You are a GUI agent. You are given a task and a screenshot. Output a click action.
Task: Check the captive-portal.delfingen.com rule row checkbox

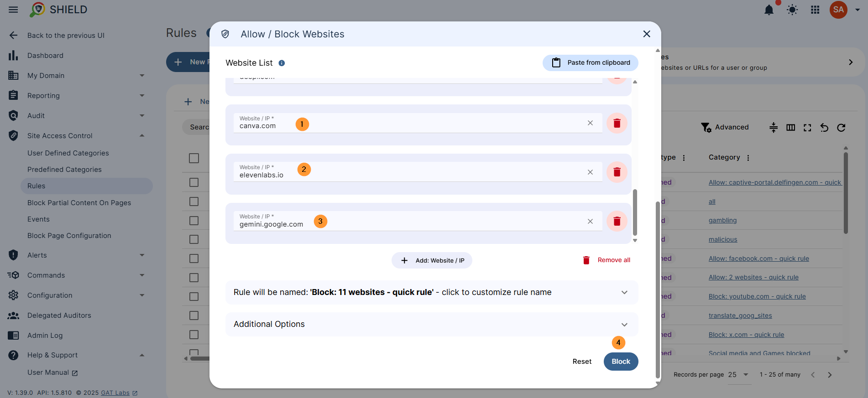[x=194, y=182]
